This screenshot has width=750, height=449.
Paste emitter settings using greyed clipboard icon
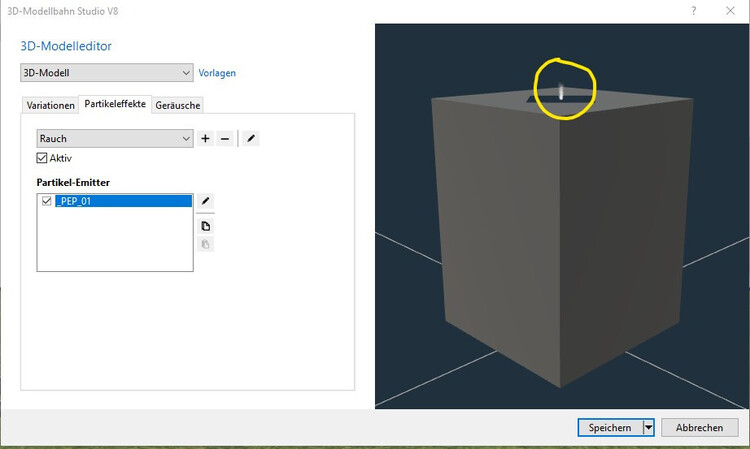tap(205, 244)
